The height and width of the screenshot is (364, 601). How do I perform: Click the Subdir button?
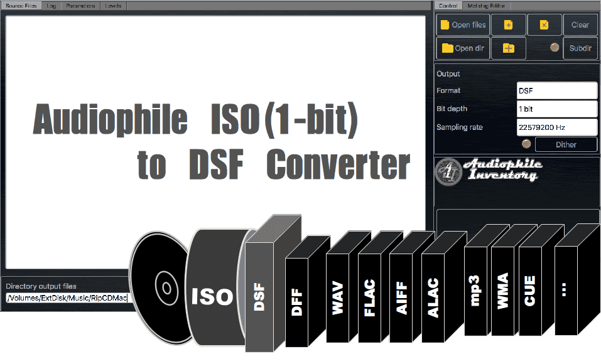click(580, 48)
